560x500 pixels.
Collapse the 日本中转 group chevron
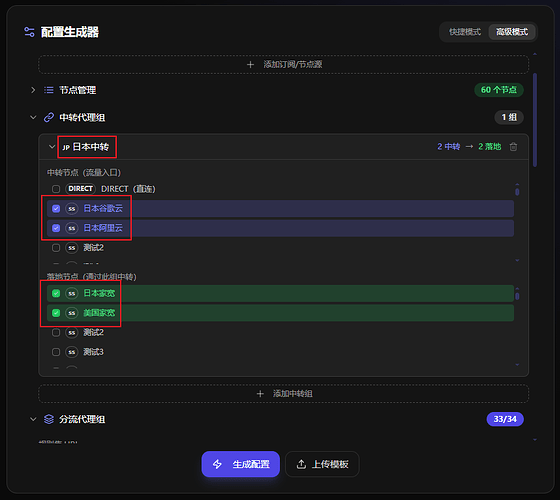pos(52,147)
